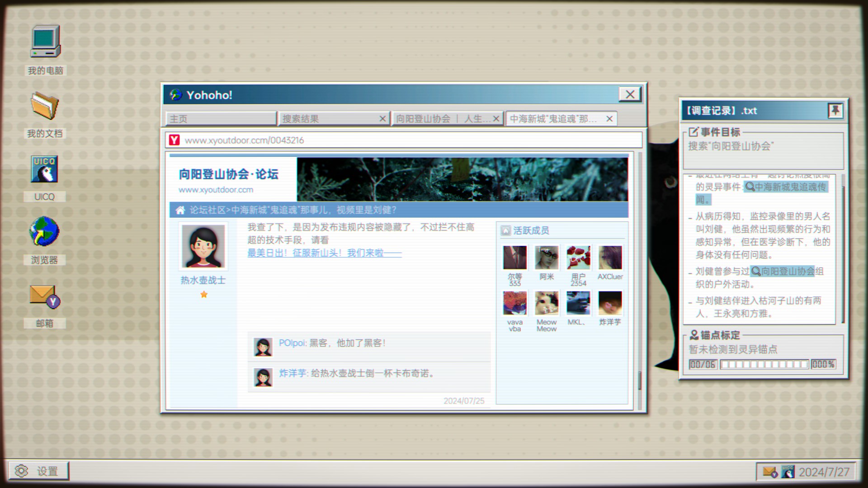Click the 阿米 active member avatar

(x=546, y=258)
